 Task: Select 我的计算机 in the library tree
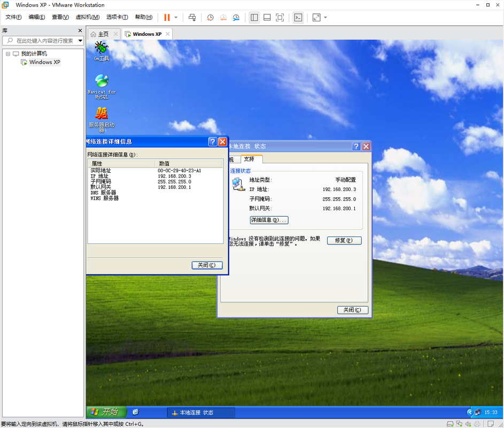pos(34,53)
